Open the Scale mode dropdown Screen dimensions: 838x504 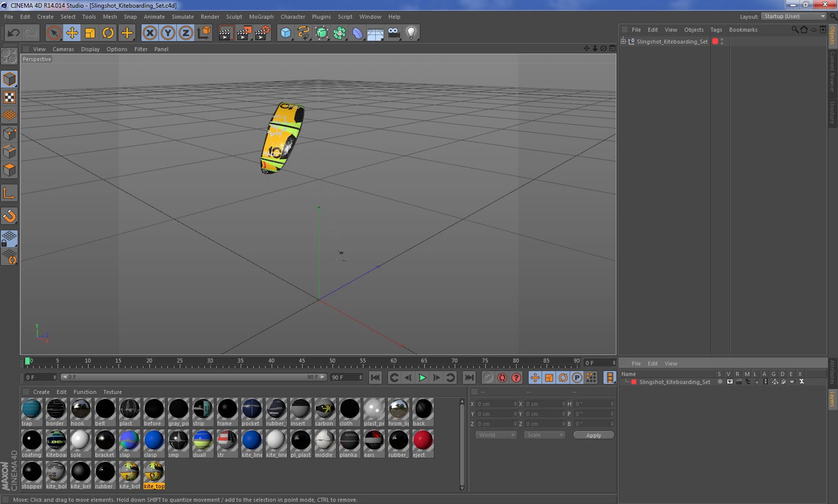545,435
